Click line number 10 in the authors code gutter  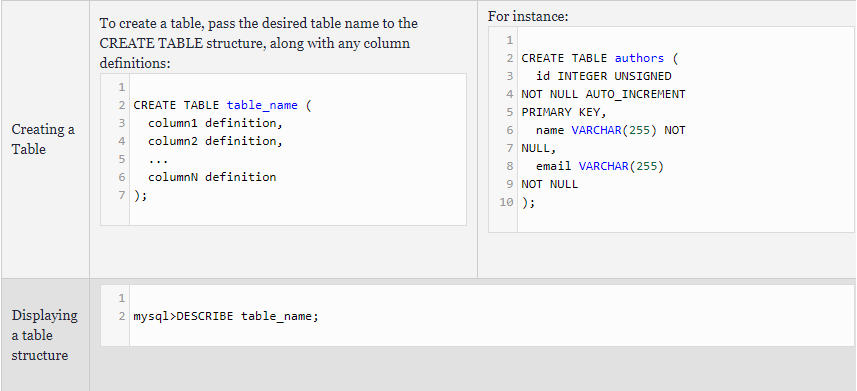pyautogui.click(x=506, y=202)
